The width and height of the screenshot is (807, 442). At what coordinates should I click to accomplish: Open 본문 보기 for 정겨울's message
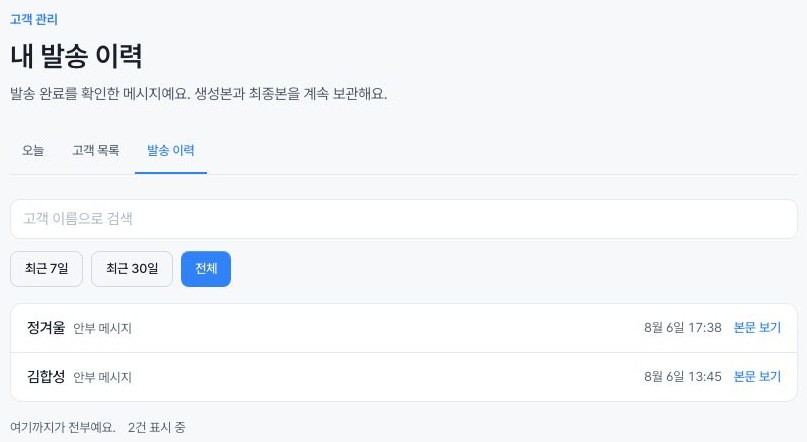(757, 328)
